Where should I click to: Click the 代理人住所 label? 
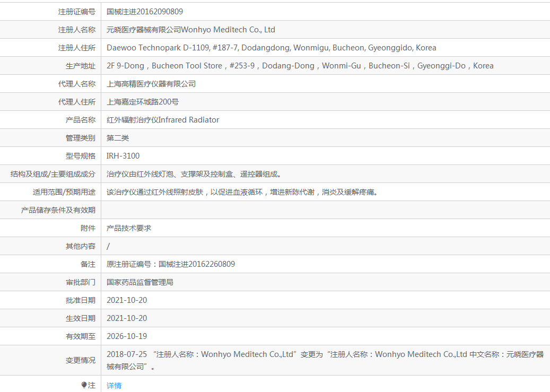[x=77, y=102]
